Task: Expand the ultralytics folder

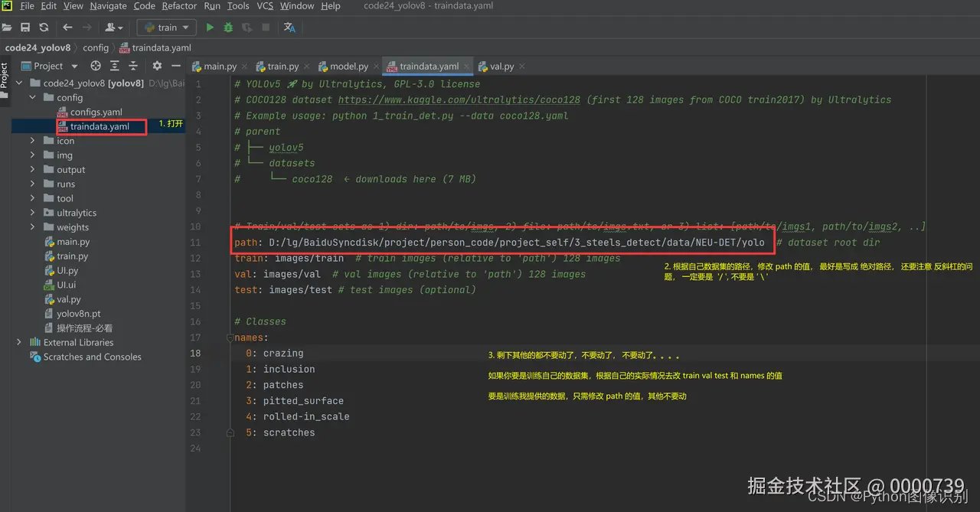Action: click(x=33, y=213)
